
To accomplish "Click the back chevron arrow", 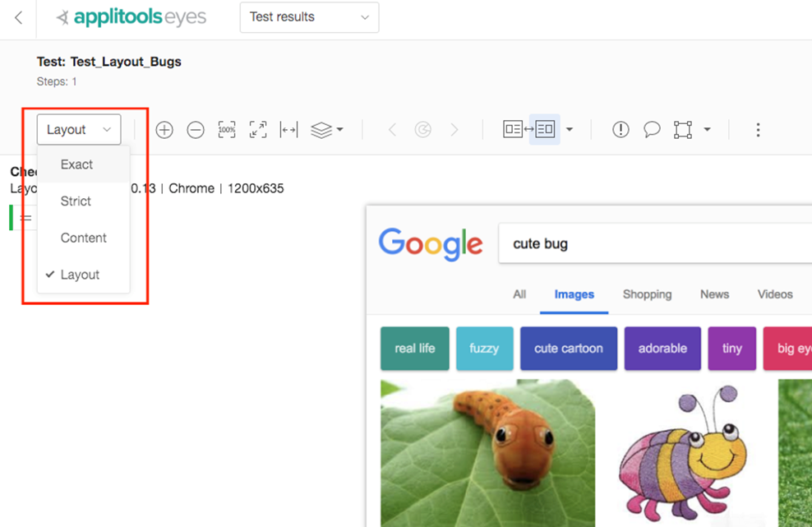I will (16, 17).
